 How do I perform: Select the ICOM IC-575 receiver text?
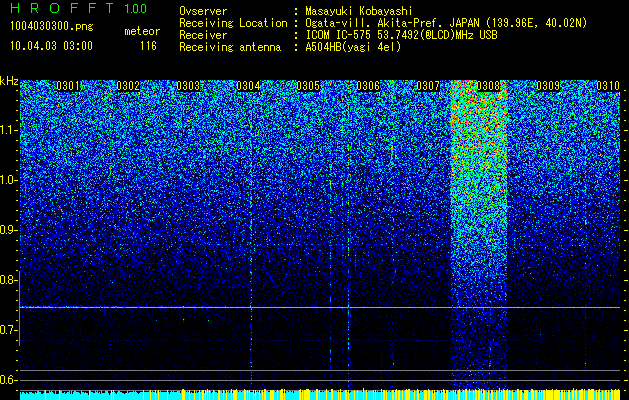point(401,35)
